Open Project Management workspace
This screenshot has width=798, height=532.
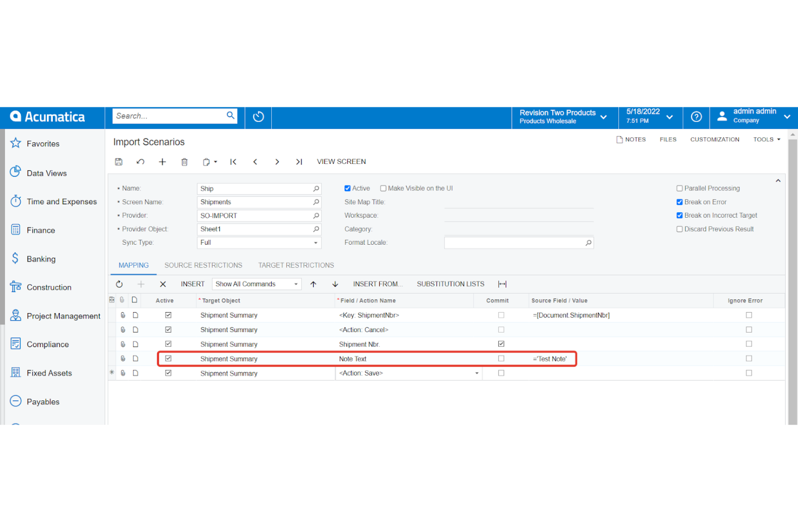pyautogui.click(x=64, y=316)
